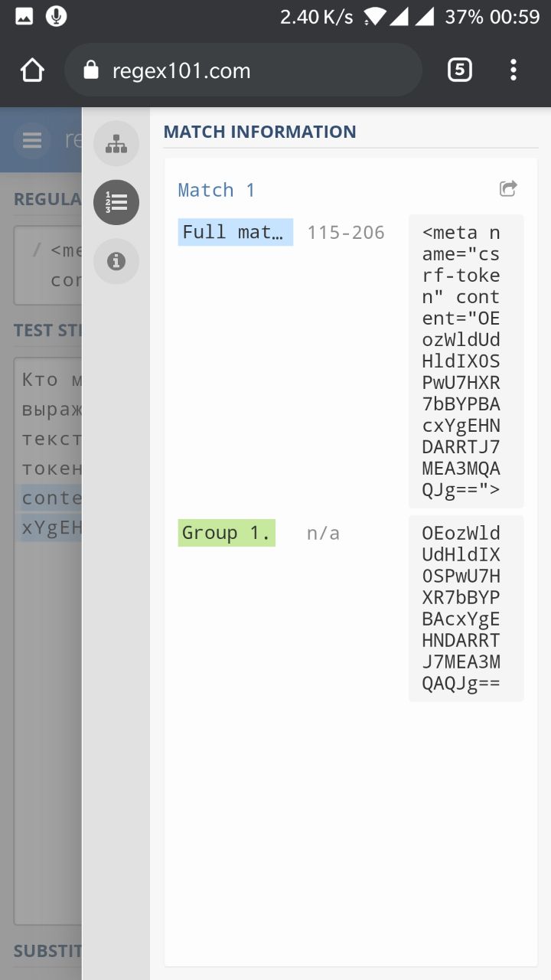
Task: Open the quick reference info icon
Action: (116, 261)
